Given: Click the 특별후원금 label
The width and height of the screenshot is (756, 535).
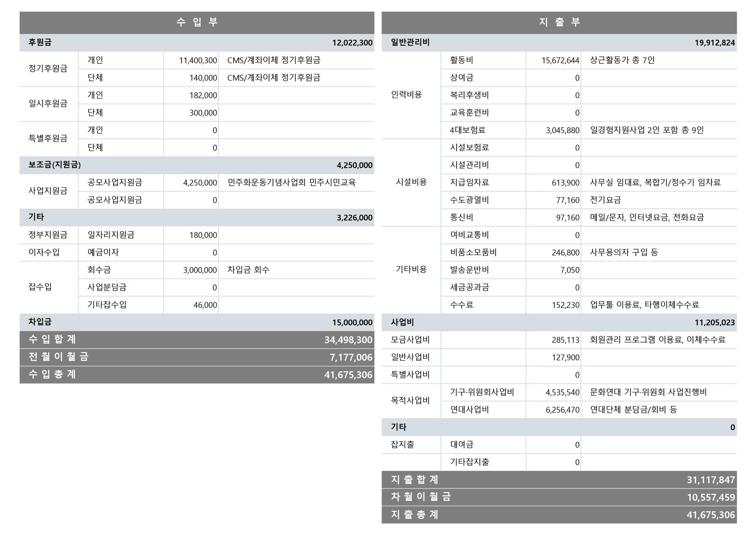Looking at the screenshot, I should coord(48,138).
